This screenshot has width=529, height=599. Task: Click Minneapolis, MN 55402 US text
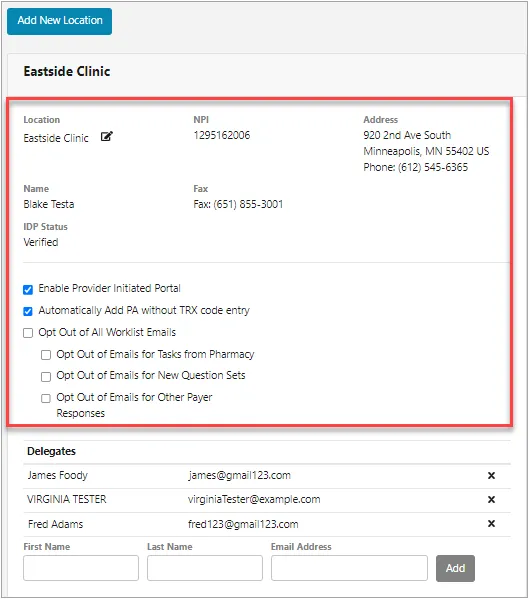(x=426, y=151)
